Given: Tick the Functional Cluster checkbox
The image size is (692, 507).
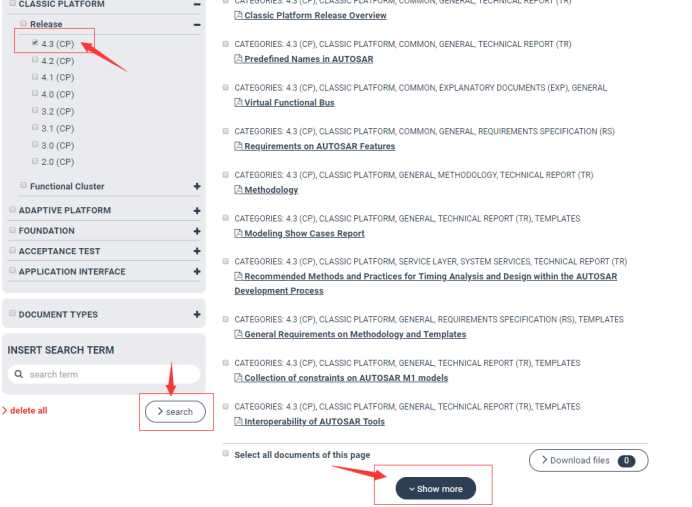Looking at the screenshot, I should tap(23, 185).
